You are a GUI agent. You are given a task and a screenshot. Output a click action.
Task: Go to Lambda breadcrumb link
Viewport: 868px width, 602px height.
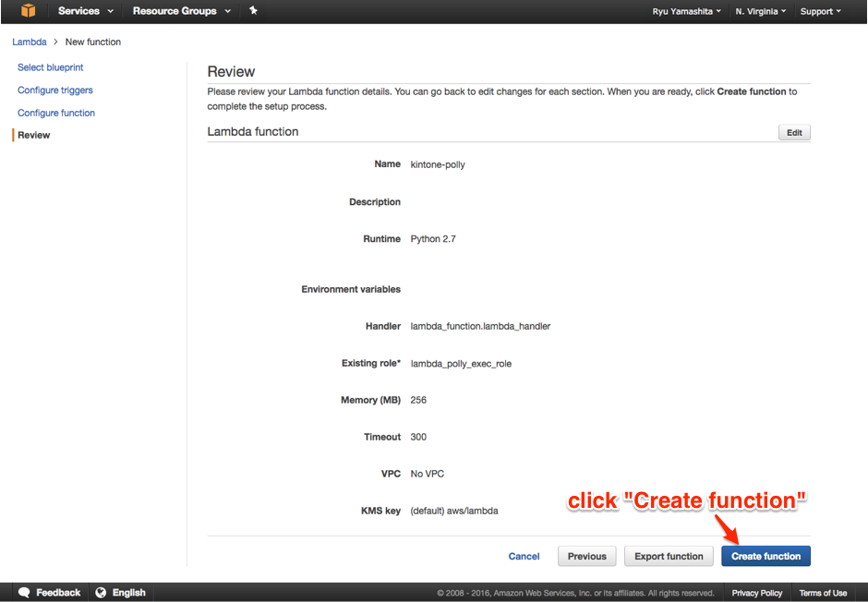pyautogui.click(x=30, y=42)
